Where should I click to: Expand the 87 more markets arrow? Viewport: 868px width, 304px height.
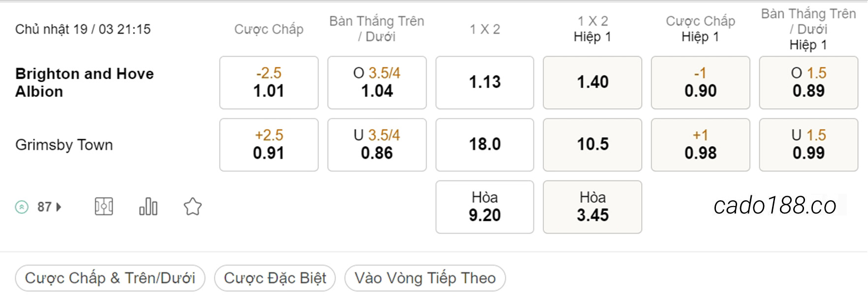[x=59, y=207]
